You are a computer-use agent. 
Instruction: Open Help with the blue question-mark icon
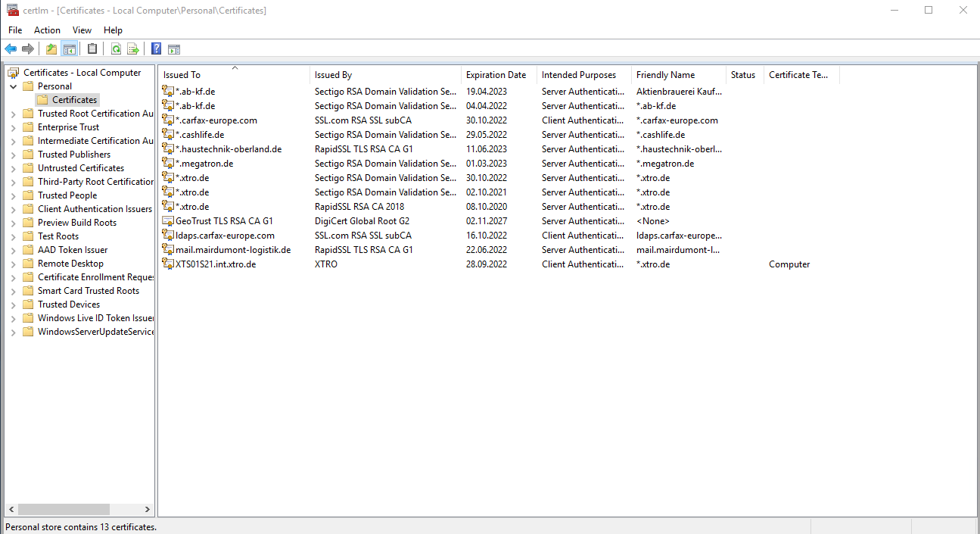tap(157, 49)
